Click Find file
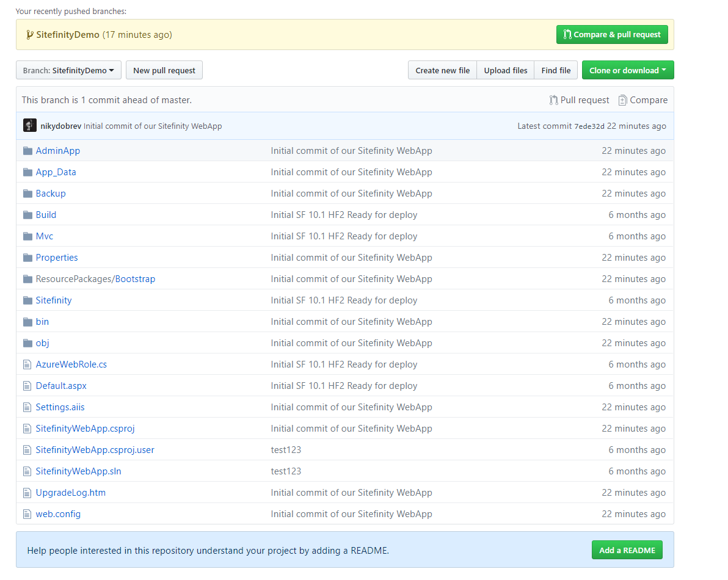This screenshot has width=728, height=580. click(556, 70)
